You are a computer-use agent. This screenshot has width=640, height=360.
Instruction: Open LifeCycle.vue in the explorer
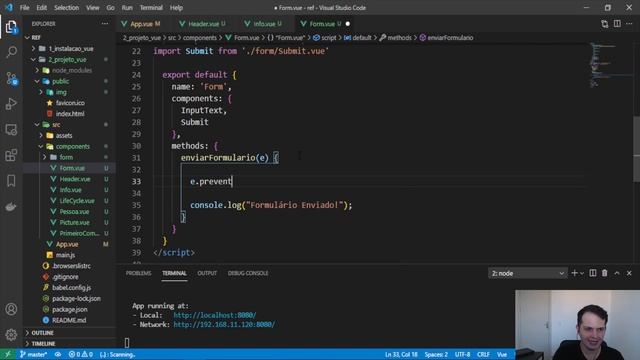click(77, 201)
